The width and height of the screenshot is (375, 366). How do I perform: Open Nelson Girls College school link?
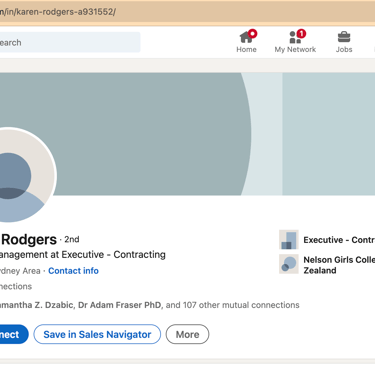[339, 265]
